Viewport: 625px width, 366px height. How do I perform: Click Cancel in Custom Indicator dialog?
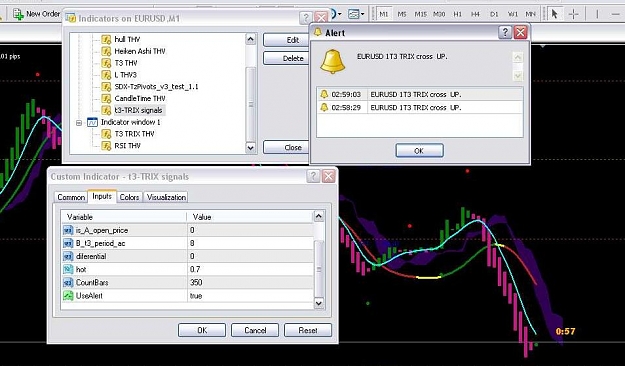[255, 330]
